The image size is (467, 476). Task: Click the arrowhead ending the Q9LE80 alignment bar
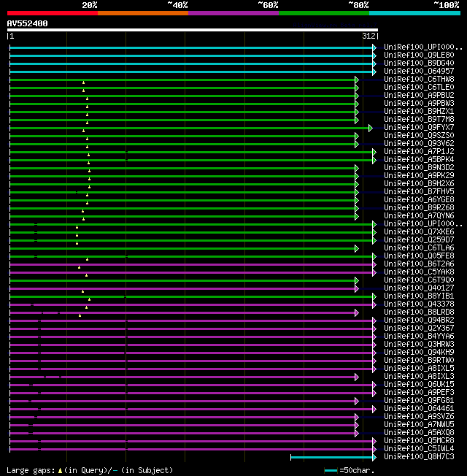[374, 56]
